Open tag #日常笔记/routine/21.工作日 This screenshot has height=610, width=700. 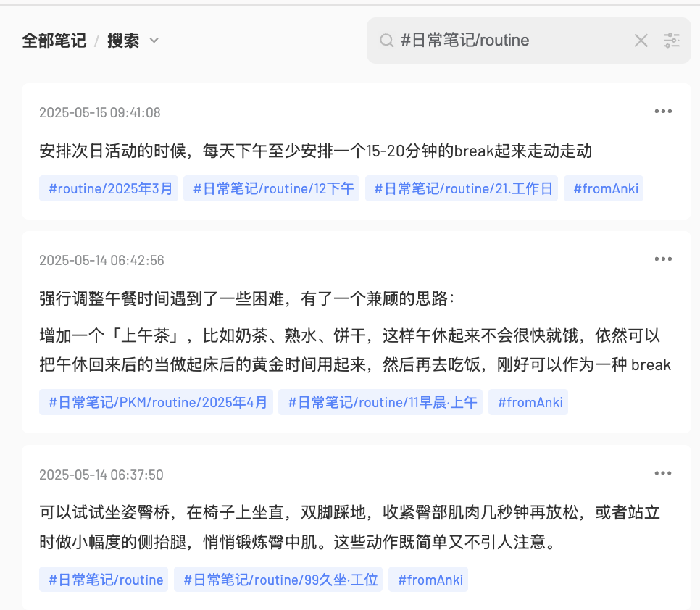(462, 188)
